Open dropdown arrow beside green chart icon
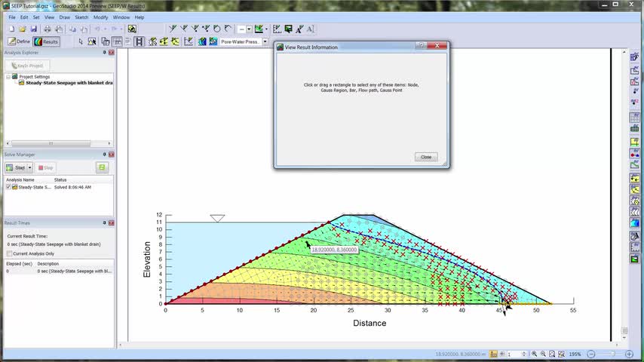The image size is (644, 362). [266, 29]
